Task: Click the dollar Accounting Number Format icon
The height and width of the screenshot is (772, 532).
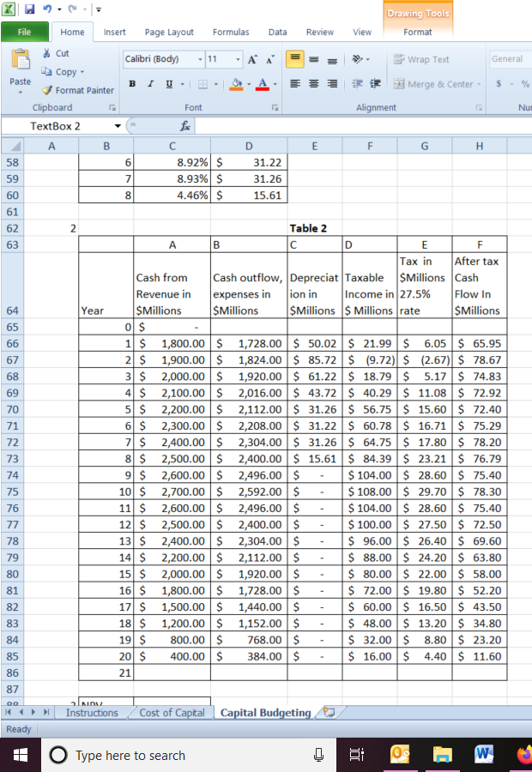Action: click(499, 84)
